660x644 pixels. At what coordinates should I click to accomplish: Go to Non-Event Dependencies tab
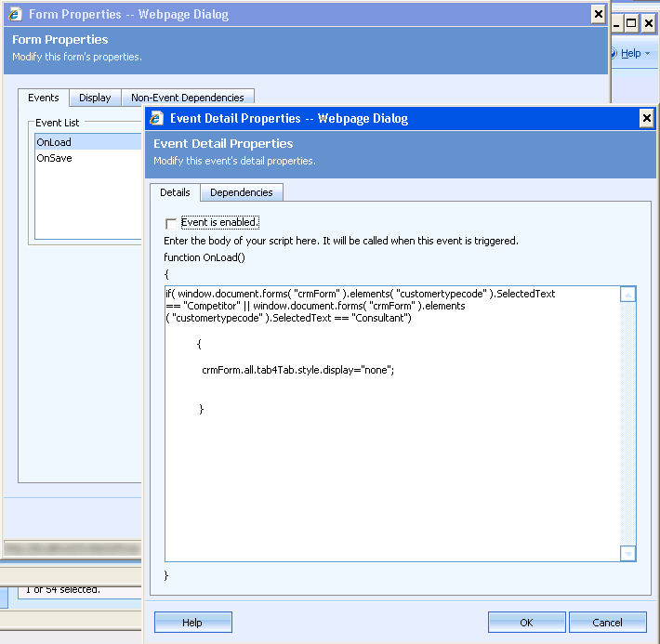click(x=187, y=98)
